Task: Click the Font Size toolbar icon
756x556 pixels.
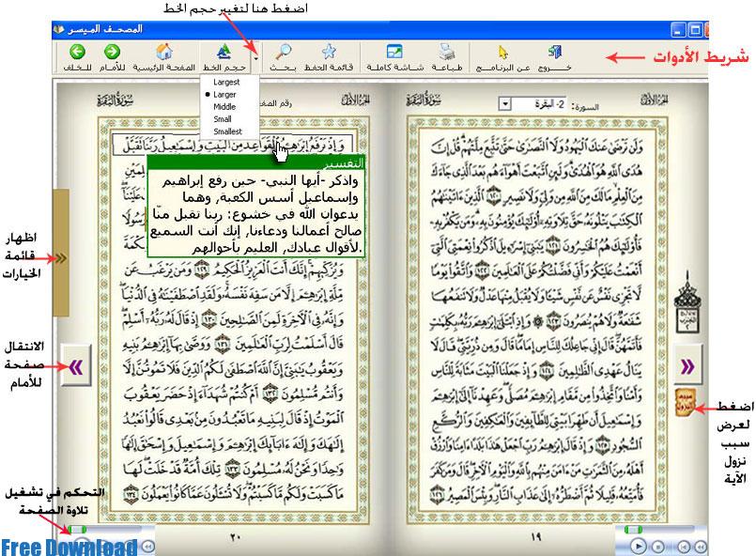Action: pos(224,52)
